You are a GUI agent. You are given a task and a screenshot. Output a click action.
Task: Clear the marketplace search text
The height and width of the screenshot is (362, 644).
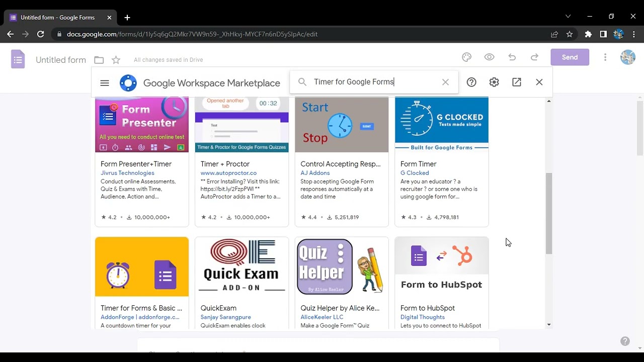[x=445, y=82]
